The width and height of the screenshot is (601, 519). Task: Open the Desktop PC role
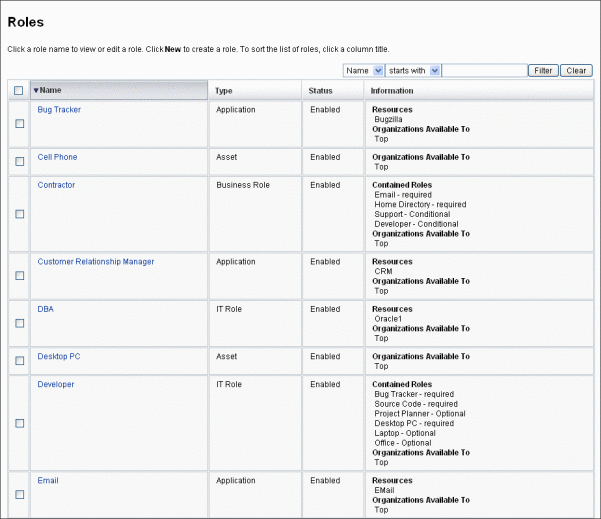(59, 356)
